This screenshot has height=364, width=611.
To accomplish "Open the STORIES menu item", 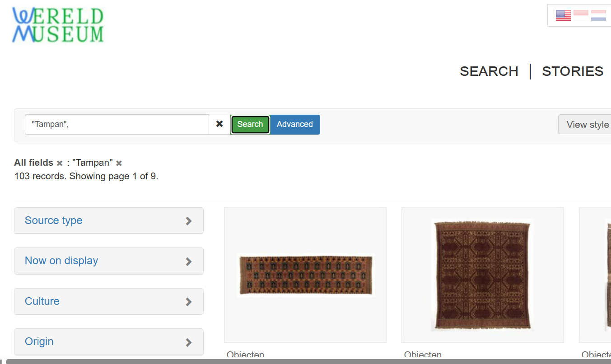I will pyautogui.click(x=573, y=71).
